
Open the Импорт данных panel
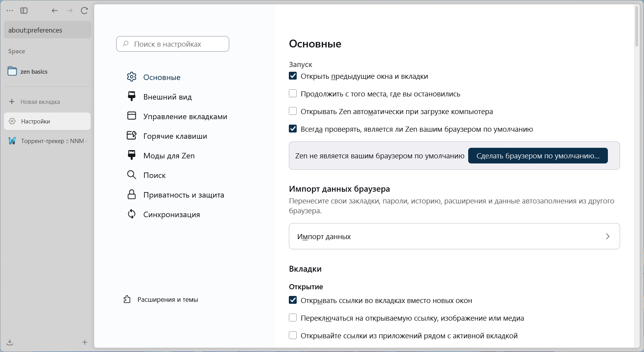pos(454,236)
